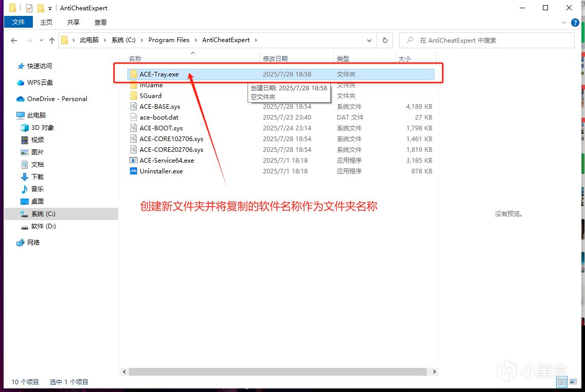585x392 pixels.
Task: Click Program Files breadcrumb
Action: click(x=168, y=40)
